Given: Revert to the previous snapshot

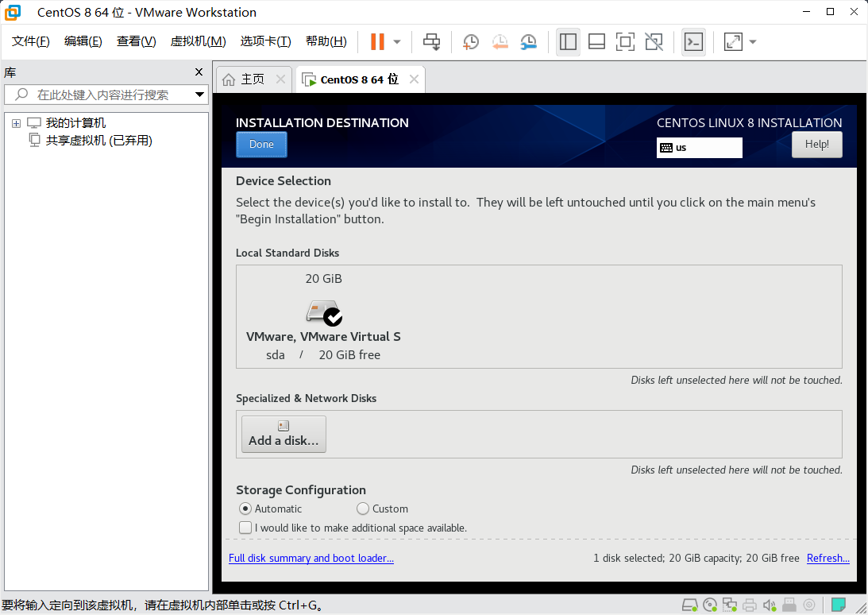Looking at the screenshot, I should pyautogui.click(x=500, y=41).
